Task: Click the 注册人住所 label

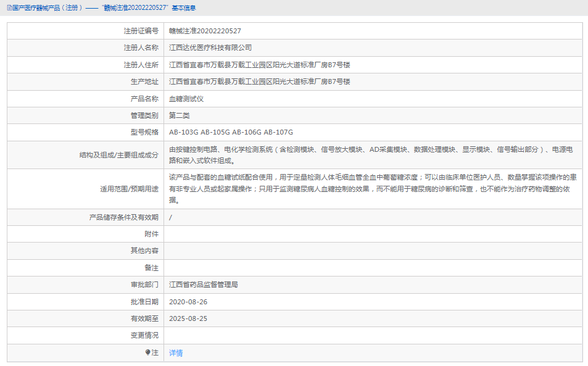Action: 141,65
